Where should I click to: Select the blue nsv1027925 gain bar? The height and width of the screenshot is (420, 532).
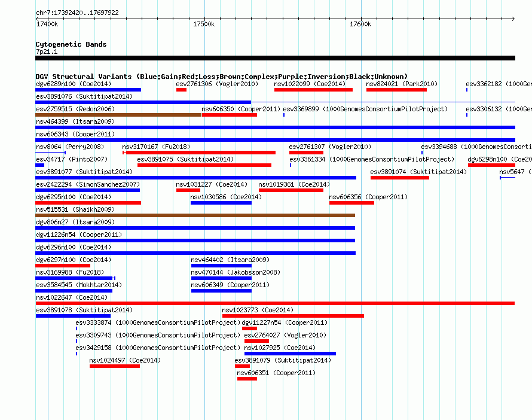[290, 354]
